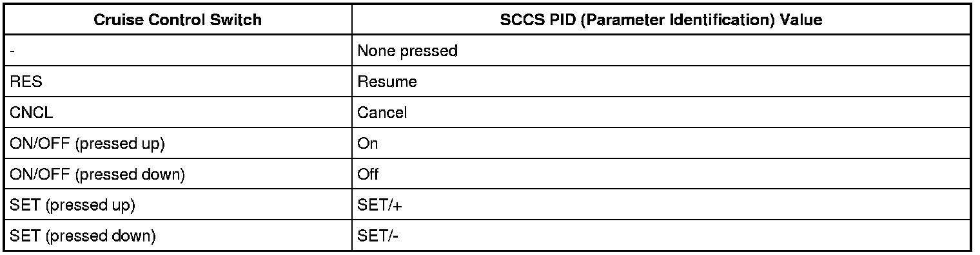This screenshot has width=980, height=255.
Task: Click the Cruise Control Switch column header
Action: tap(178, 19)
